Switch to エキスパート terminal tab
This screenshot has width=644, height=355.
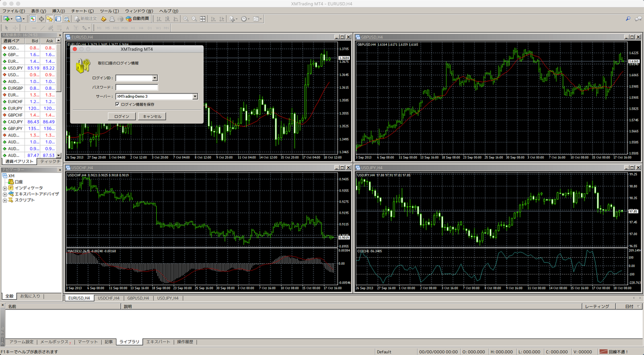158,342
